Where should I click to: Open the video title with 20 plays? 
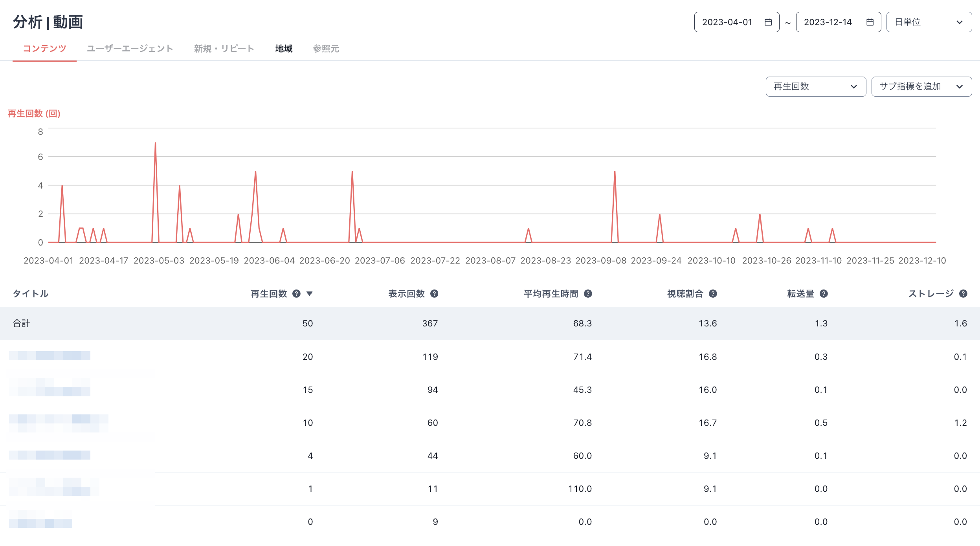(50, 356)
